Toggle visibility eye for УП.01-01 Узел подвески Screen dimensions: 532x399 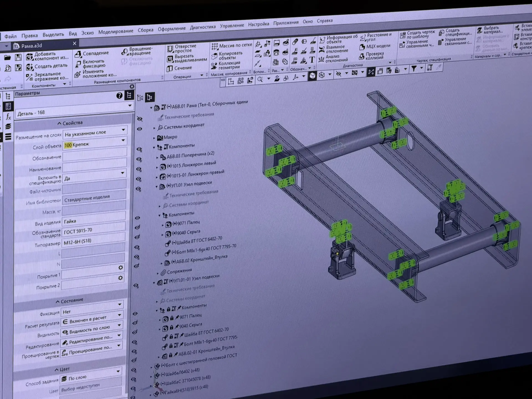136,285
